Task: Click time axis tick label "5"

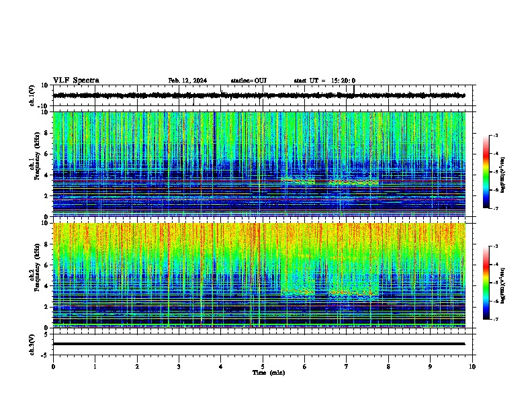Action: tap(263, 367)
